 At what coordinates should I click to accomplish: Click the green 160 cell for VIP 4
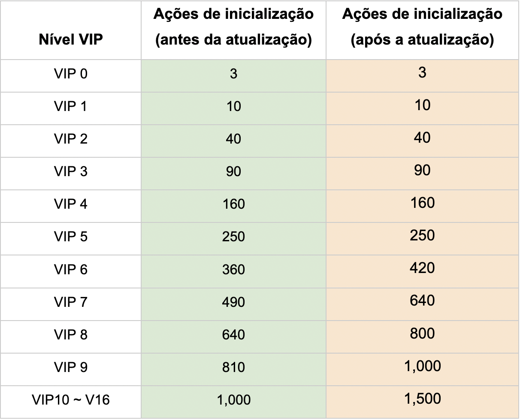(233, 204)
